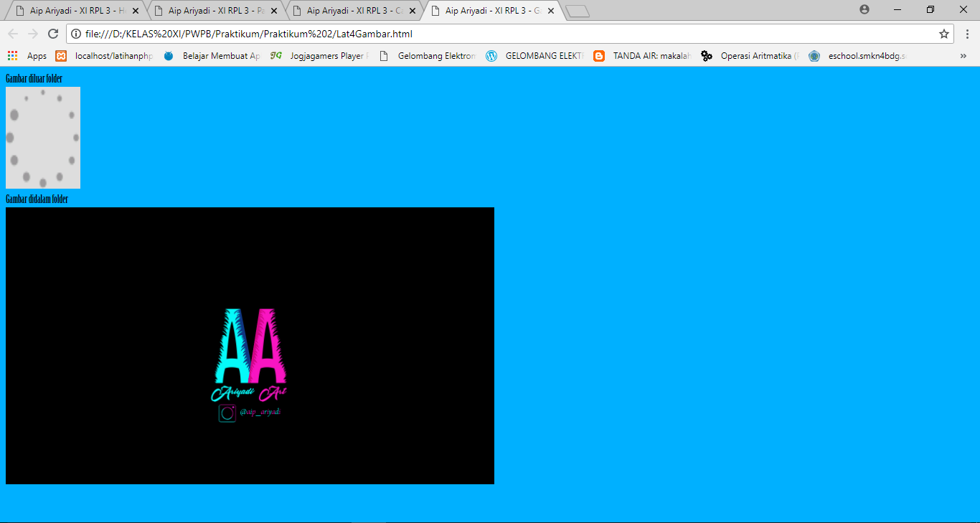980x523 pixels.
Task: Click the 'Gambar diluar folder' text
Action: tap(34, 78)
